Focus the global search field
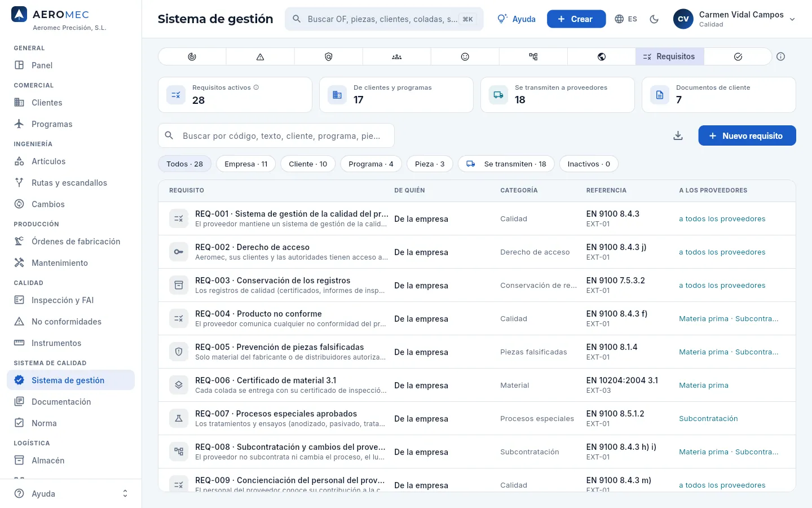 384,19
